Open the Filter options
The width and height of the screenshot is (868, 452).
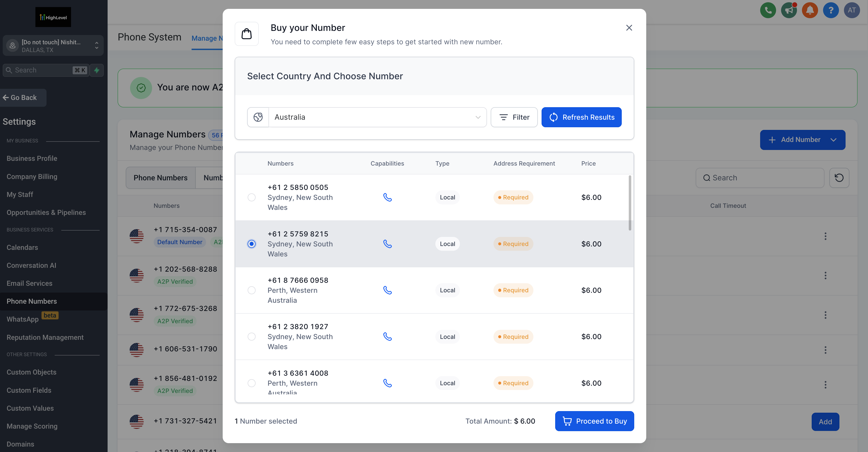tap(514, 117)
